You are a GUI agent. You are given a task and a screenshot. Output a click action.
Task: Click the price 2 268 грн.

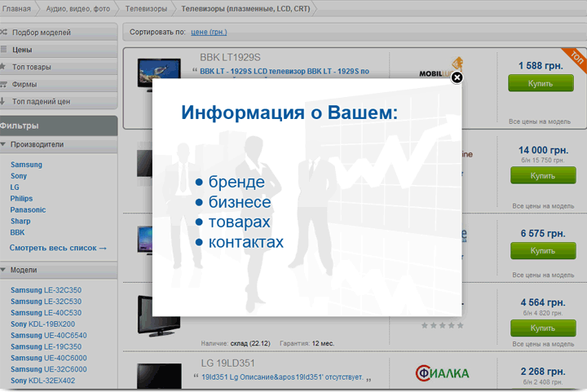tap(543, 372)
